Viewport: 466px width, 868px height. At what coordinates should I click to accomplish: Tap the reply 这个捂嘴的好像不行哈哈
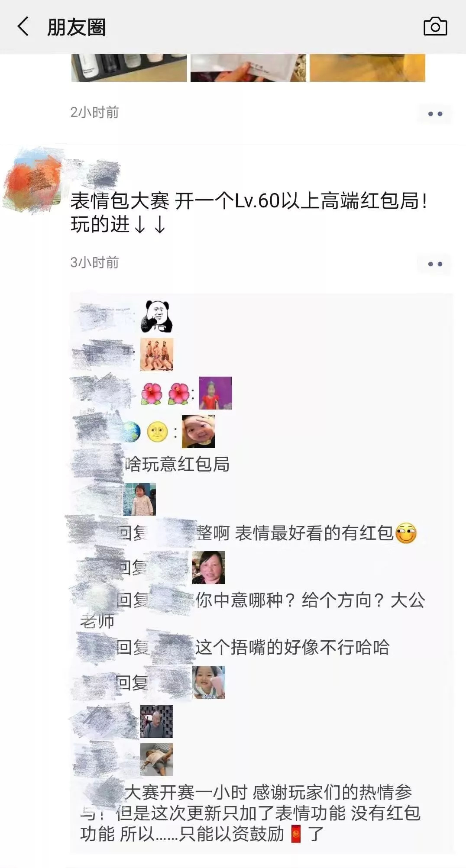pos(292,648)
